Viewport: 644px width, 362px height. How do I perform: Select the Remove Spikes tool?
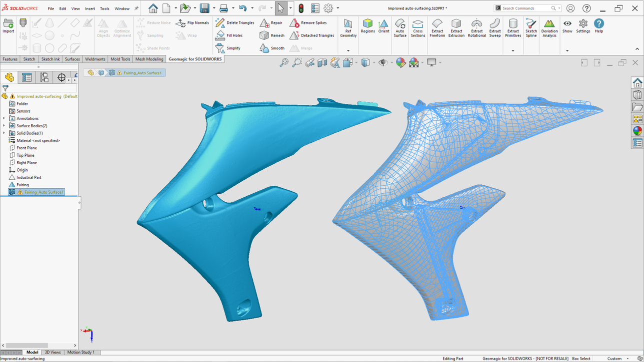click(308, 23)
